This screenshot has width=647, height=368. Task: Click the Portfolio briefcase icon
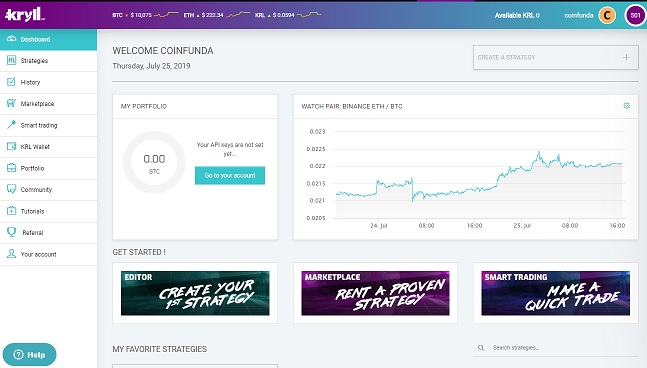click(12, 168)
